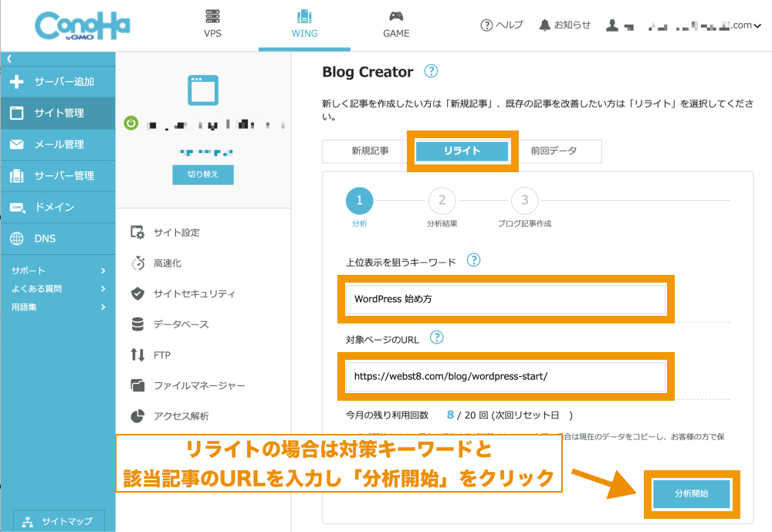Toggle the green site power icon

[x=131, y=123]
